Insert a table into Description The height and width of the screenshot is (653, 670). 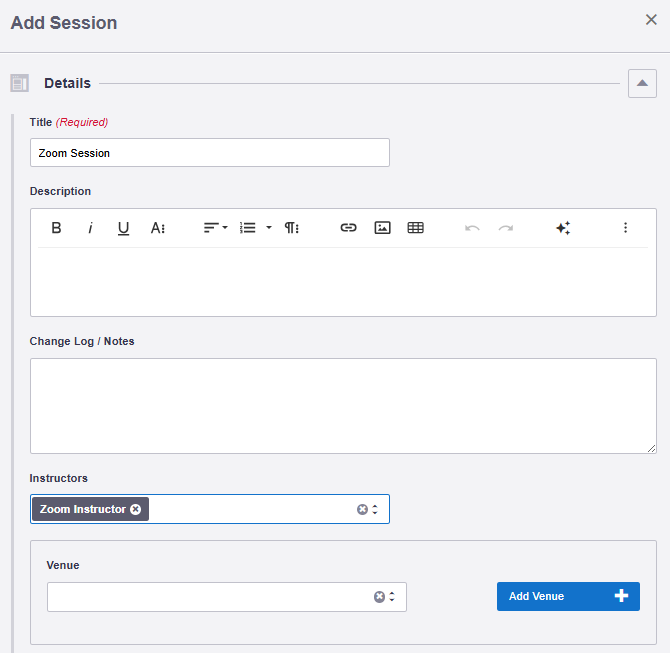pyautogui.click(x=415, y=228)
